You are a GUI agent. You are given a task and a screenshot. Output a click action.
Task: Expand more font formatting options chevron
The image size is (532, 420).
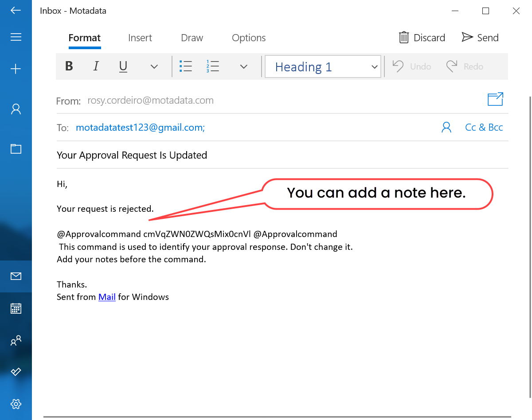pyautogui.click(x=154, y=66)
